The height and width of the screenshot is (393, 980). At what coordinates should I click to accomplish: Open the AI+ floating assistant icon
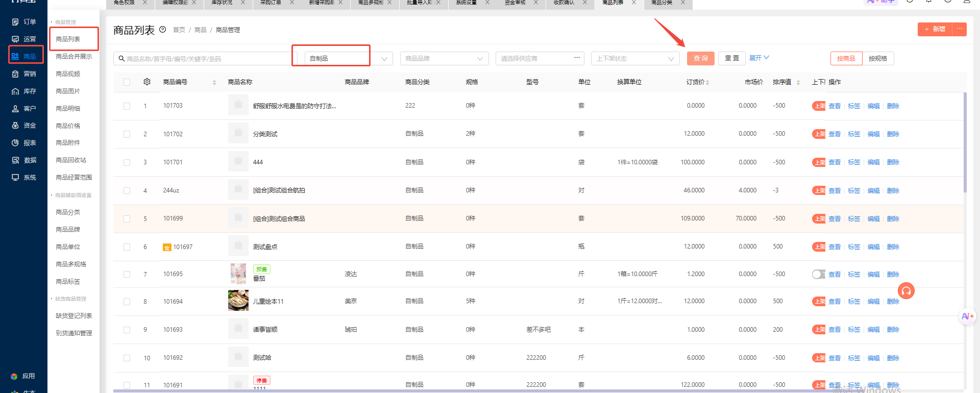point(968,316)
